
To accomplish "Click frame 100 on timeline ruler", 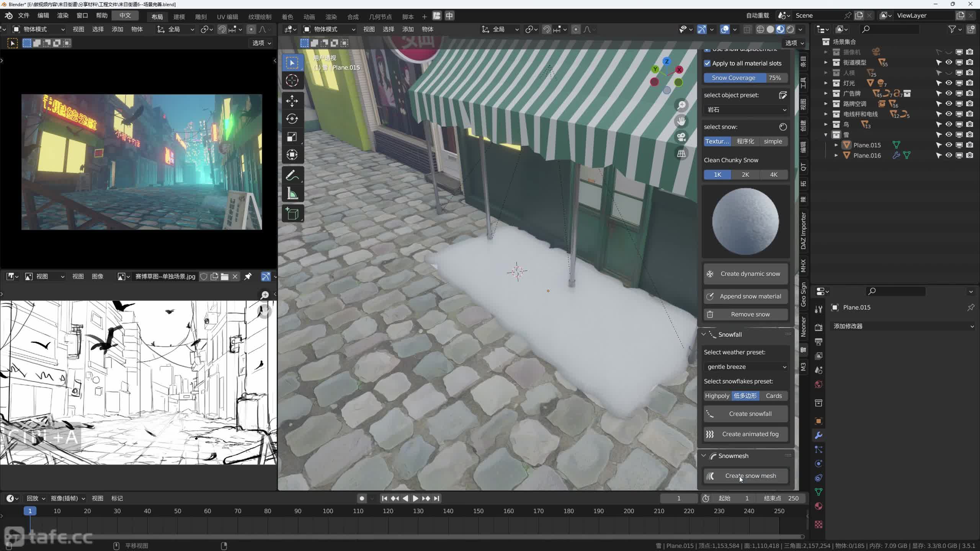I will pos(328,511).
